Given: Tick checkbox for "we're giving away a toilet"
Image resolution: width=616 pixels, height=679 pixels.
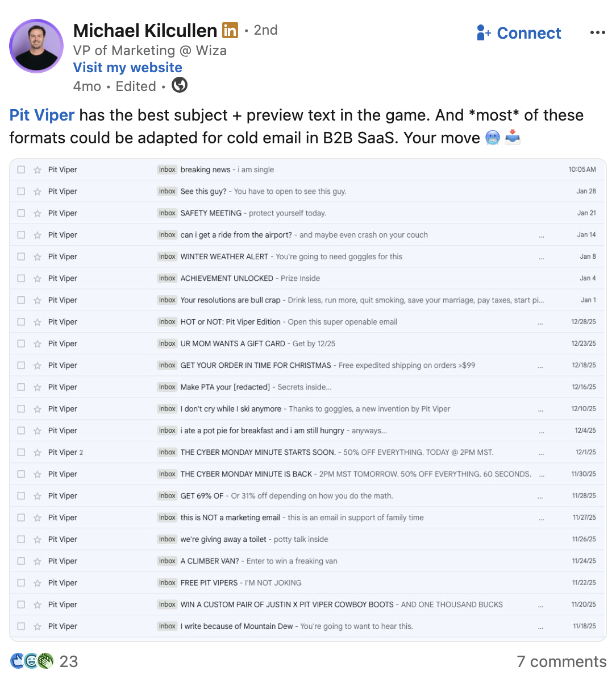Looking at the screenshot, I should (x=21, y=539).
